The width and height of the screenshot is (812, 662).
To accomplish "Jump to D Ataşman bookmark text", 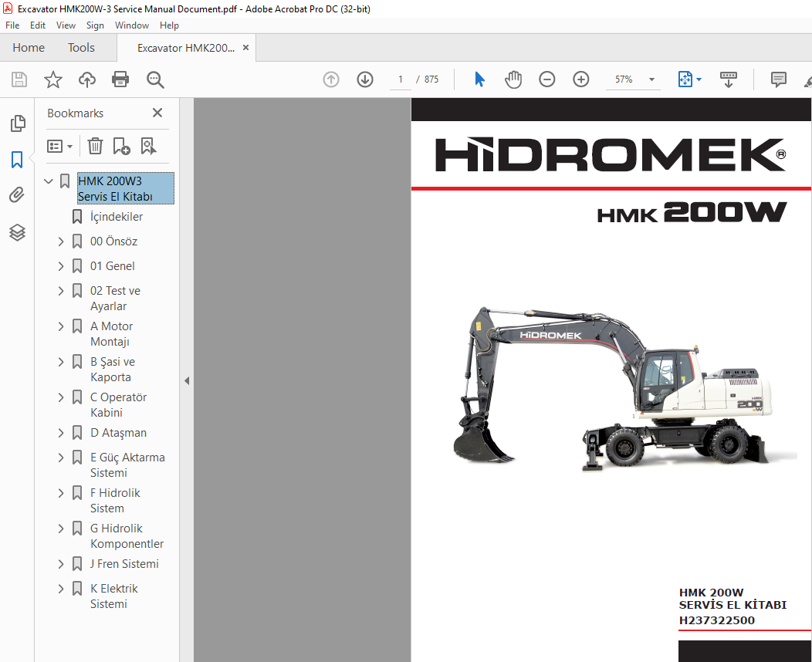I will point(118,433).
